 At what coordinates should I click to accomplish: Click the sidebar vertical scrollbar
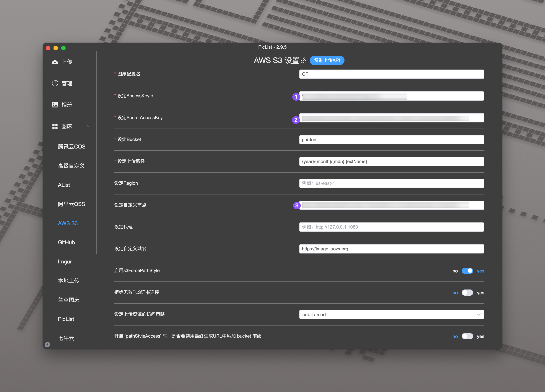click(97, 153)
